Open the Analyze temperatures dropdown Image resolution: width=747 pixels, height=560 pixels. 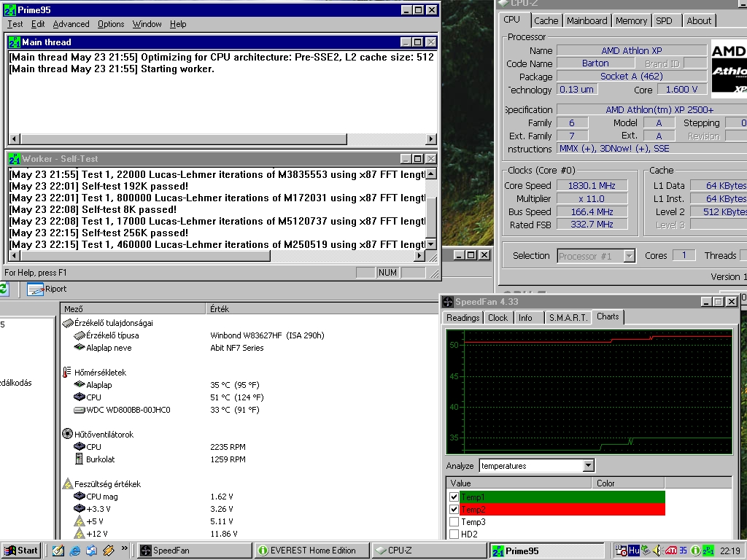(589, 466)
